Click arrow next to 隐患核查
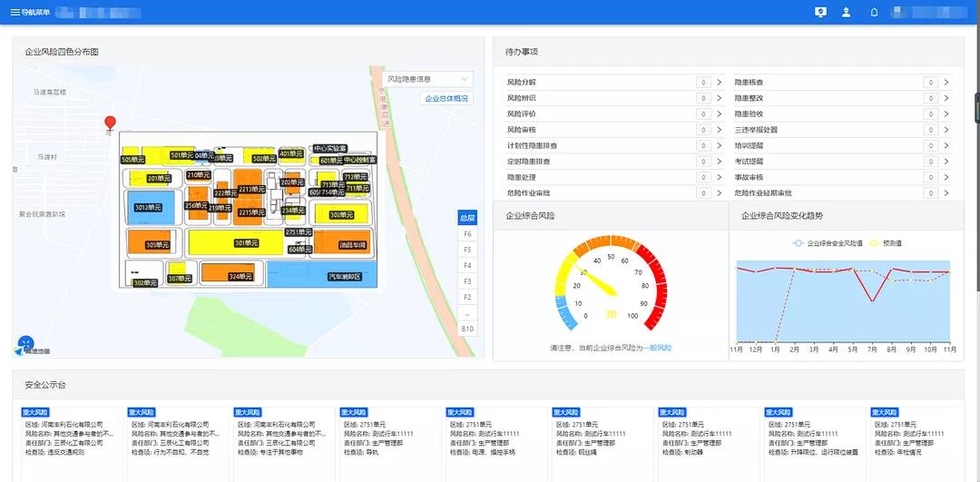980x482 pixels. pyautogui.click(x=946, y=83)
